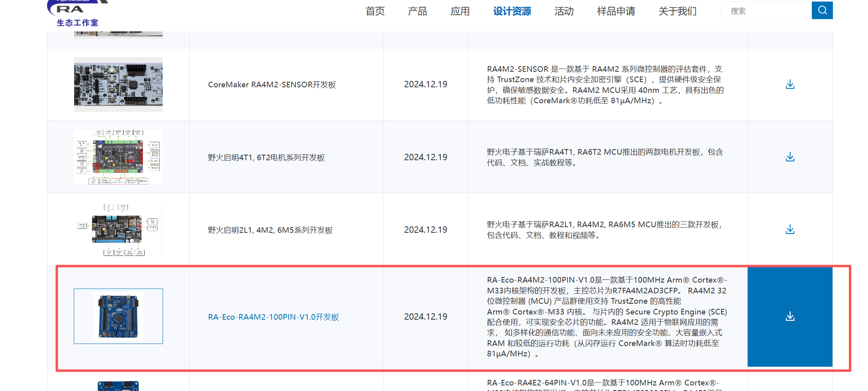
Task: Focus the 搜索 input field
Action: (766, 11)
